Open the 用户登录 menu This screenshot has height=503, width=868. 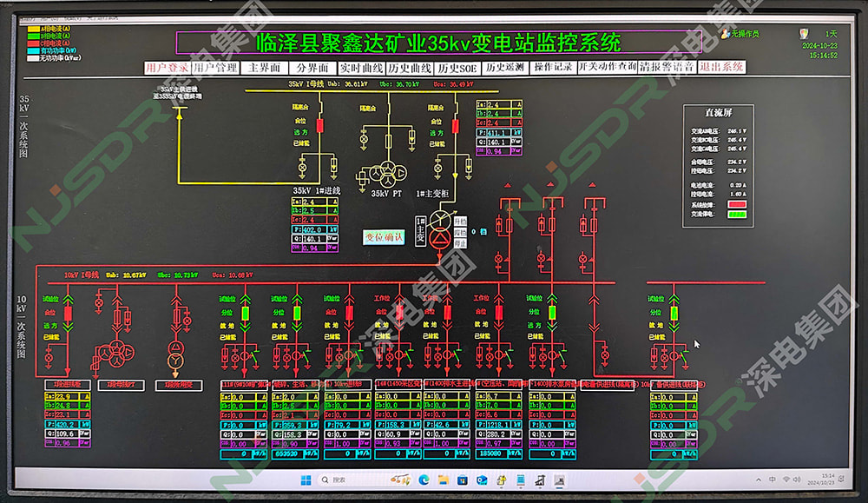167,68
